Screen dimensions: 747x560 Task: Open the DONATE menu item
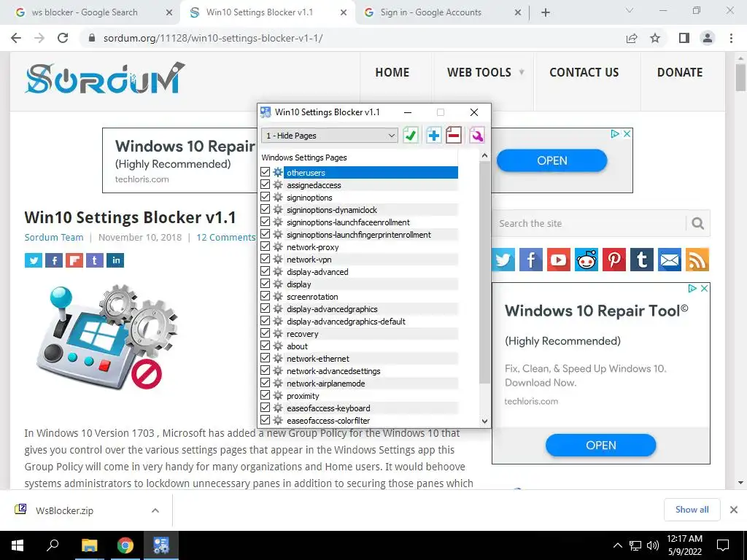pyautogui.click(x=680, y=72)
